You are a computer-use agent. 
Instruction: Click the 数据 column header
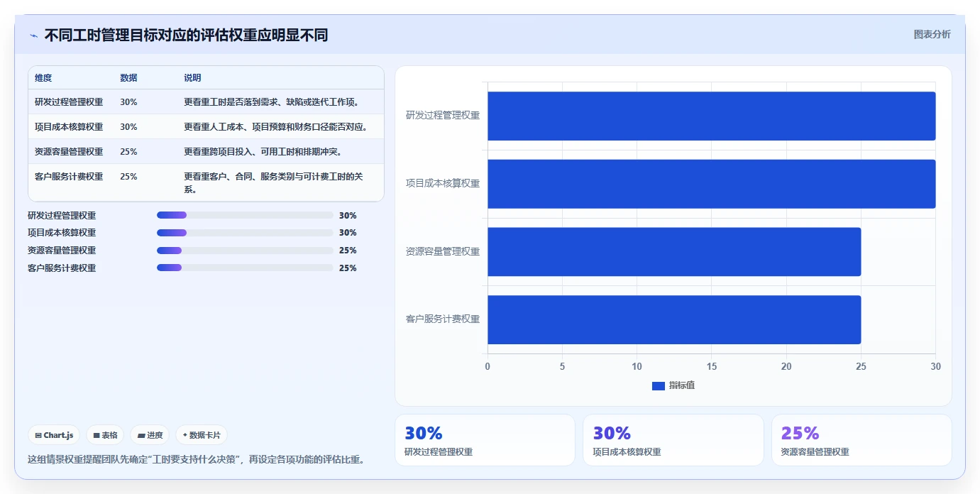(x=128, y=78)
